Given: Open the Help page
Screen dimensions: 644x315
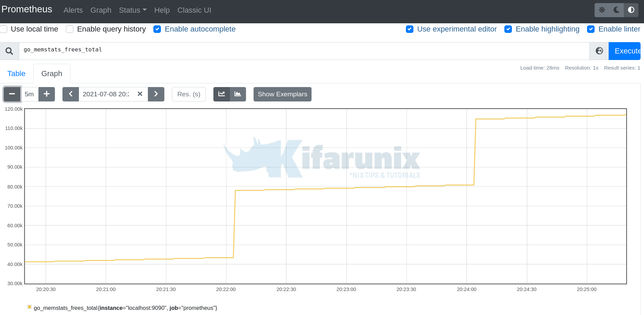Looking at the screenshot, I should (162, 10).
